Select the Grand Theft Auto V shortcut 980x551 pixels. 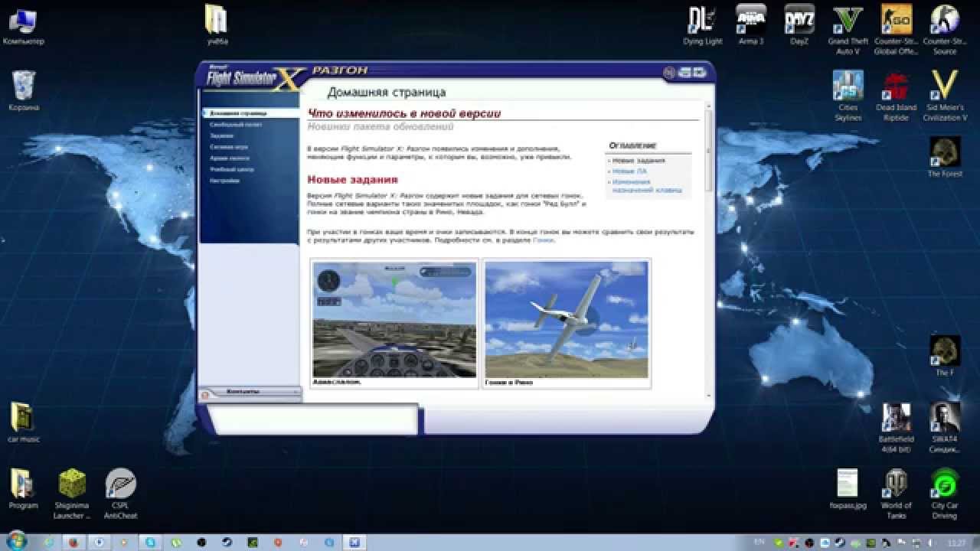pos(848,30)
